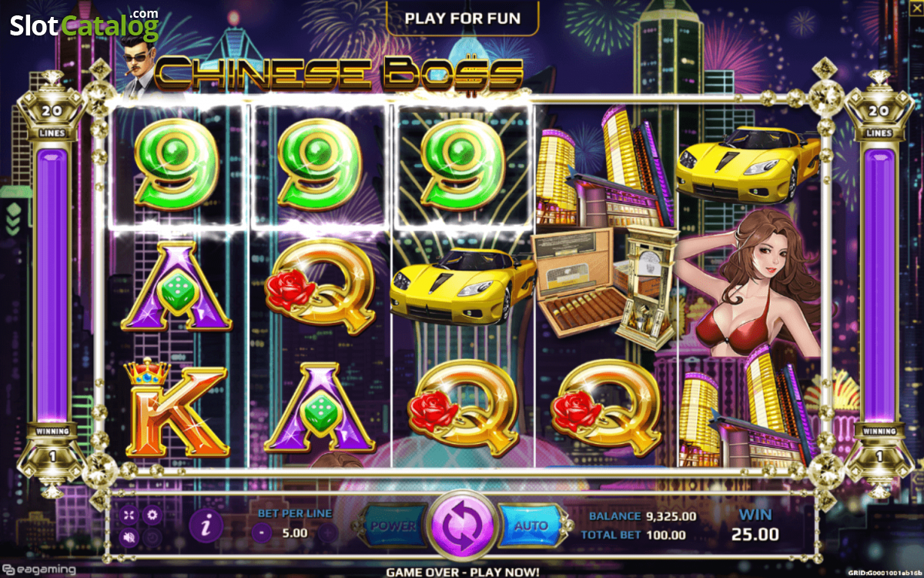The height and width of the screenshot is (578, 924).
Task: Click the purple spin button
Action: click(x=462, y=526)
